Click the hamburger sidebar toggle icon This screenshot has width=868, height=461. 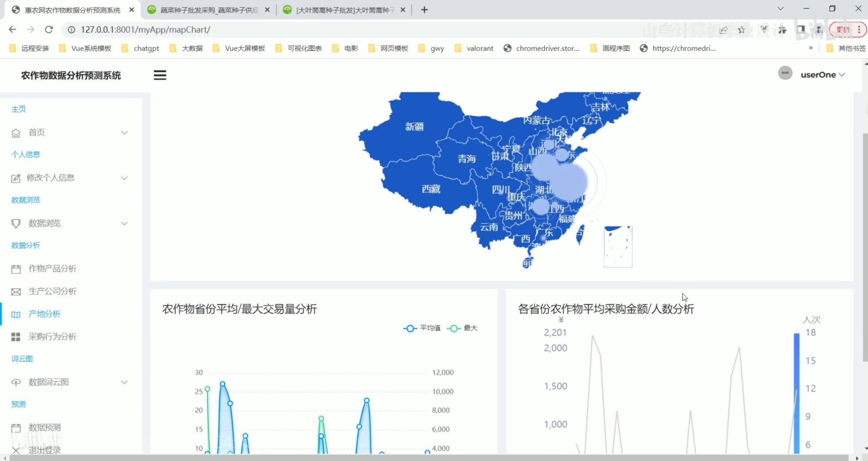click(x=160, y=75)
